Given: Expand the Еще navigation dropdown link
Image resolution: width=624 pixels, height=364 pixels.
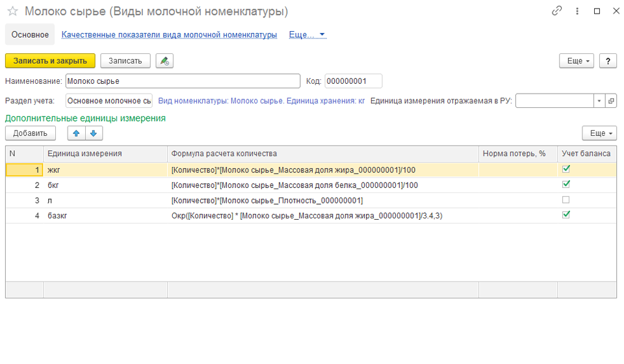Looking at the screenshot, I should [x=307, y=34].
